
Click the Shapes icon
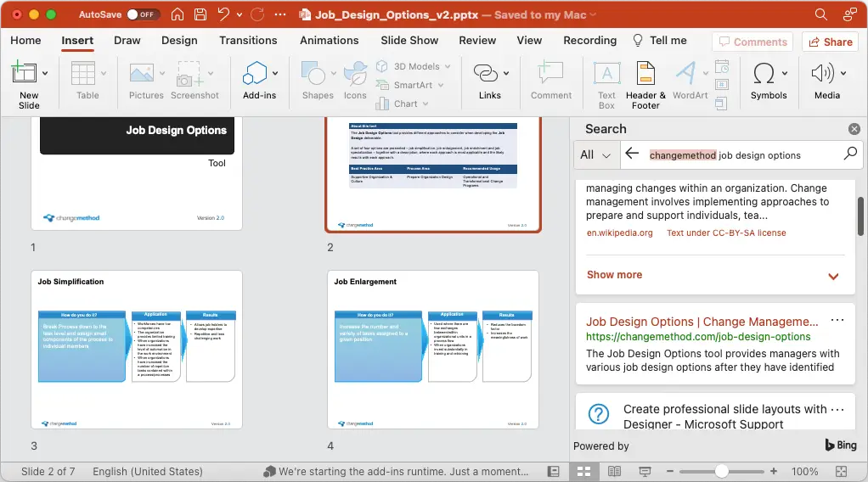[313, 73]
